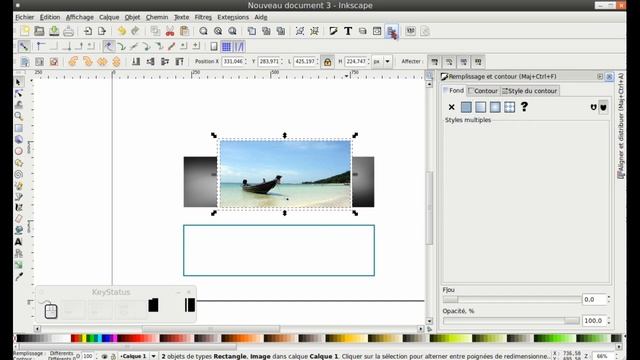Set fill to pattern
Image resolution: width=640 pixels, height=360 pixels.
pos(509,107)
